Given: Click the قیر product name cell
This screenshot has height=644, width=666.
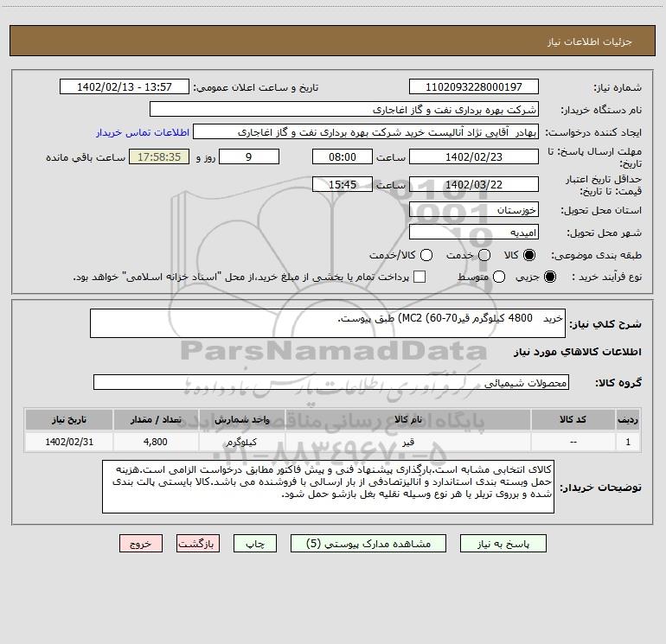Looking at the screenshot, I should [x=408, y=442].
